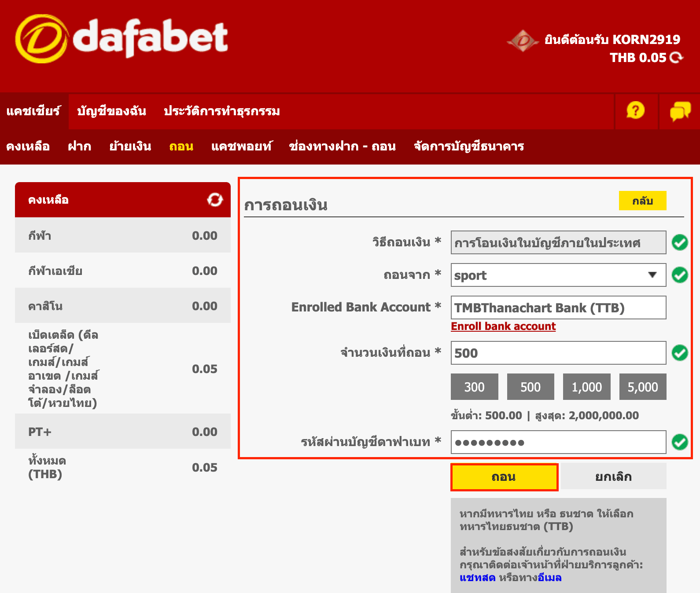Follow the Enroll bank account link

503,326
